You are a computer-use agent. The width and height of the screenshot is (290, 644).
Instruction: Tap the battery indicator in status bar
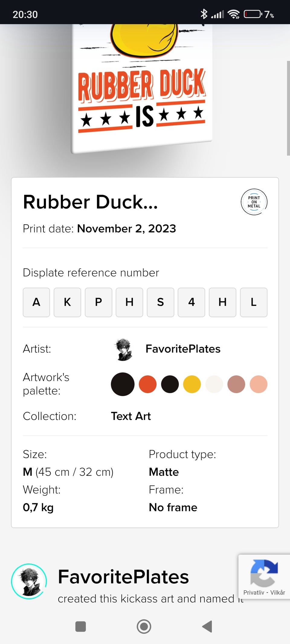tap(253, 14)
